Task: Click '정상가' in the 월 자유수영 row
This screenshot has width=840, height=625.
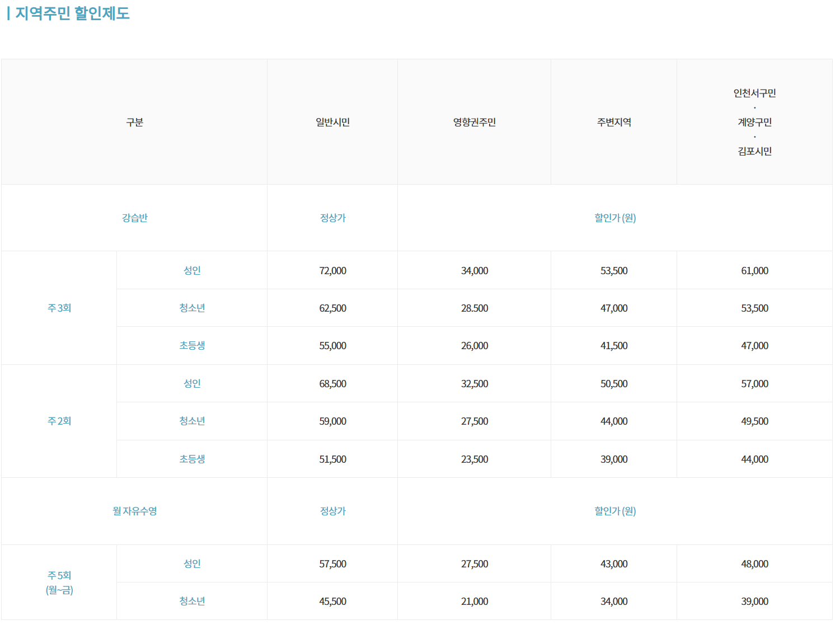Action: (x=332, y=511)
